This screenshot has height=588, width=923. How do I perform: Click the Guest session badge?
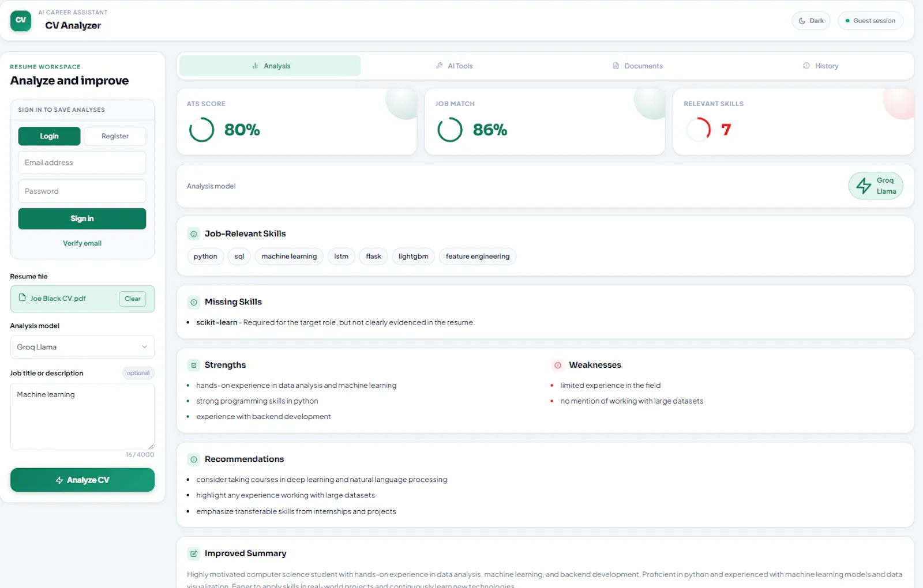click(x=871, y=21)
